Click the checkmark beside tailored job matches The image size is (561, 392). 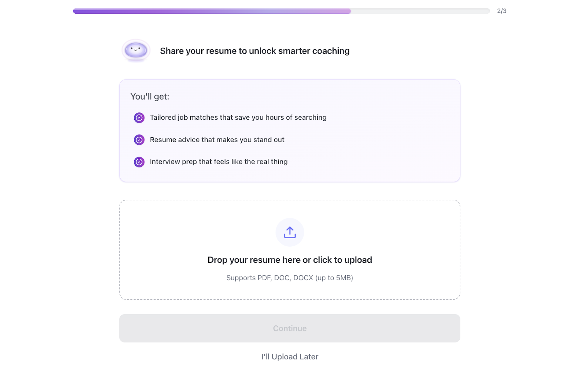pos(139,118)
